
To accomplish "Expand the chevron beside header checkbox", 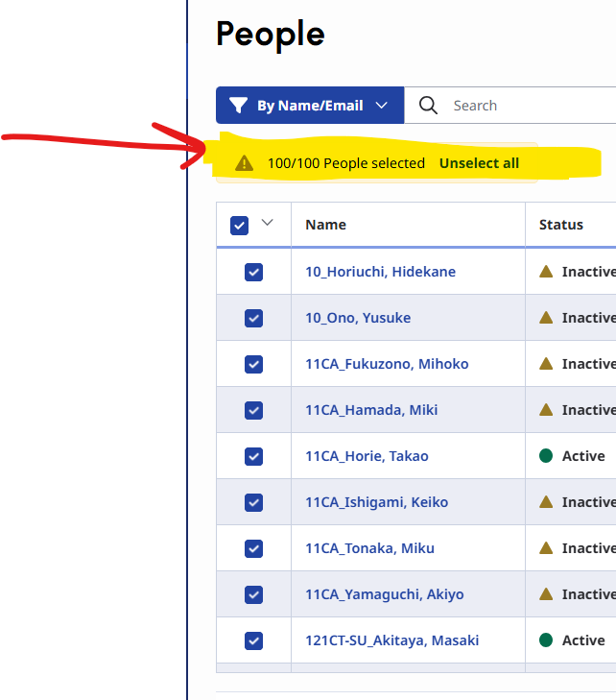I will [267, 223].
